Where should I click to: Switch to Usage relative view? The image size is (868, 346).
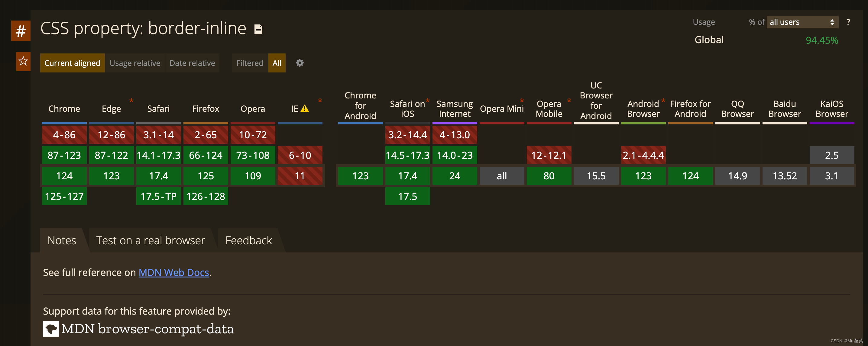[x=135, y=63]
